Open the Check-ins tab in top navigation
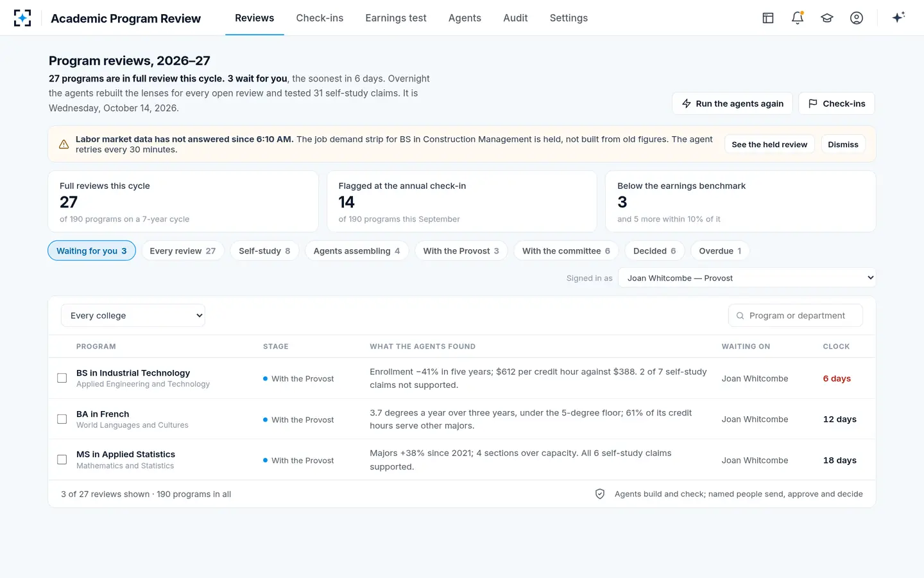The height and width of the screenshot is (578, 924). 320,18
